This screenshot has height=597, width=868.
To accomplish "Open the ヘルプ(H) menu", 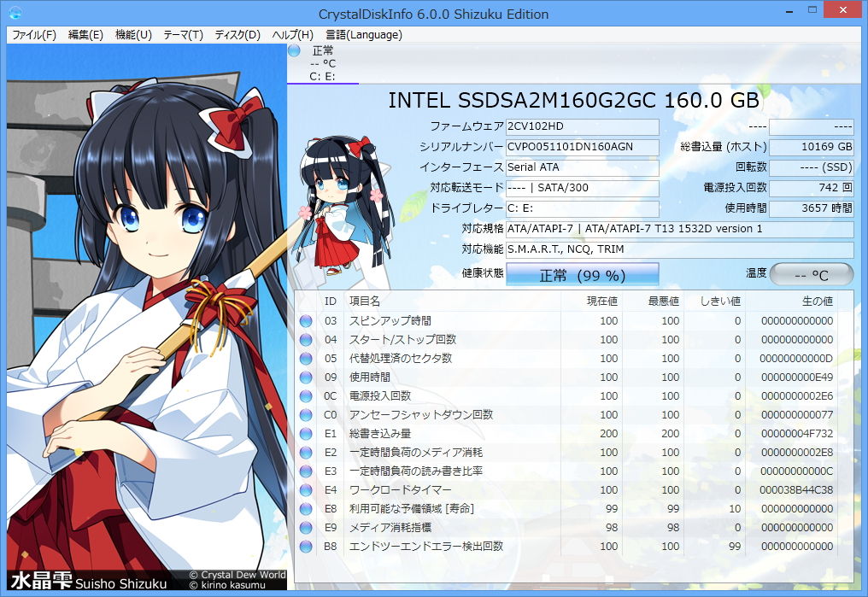I will 293,35.
